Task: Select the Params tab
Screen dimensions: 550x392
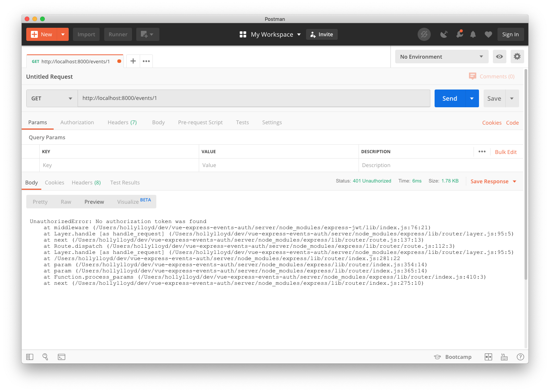Action: (x=37, y=122)
